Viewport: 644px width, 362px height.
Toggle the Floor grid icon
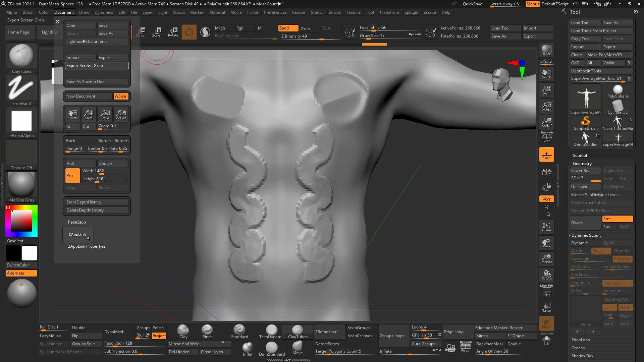click(x=546, y=155)
